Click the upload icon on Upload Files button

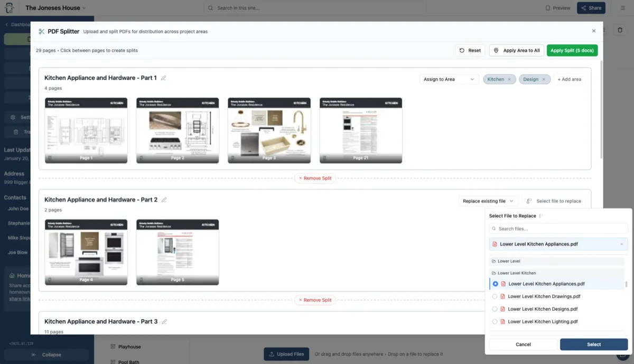(x=272, y=354)
